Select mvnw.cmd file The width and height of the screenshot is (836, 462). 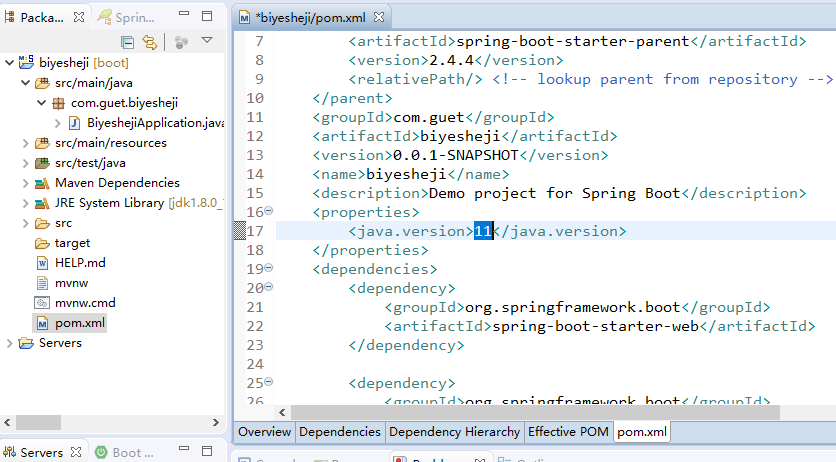75,303
